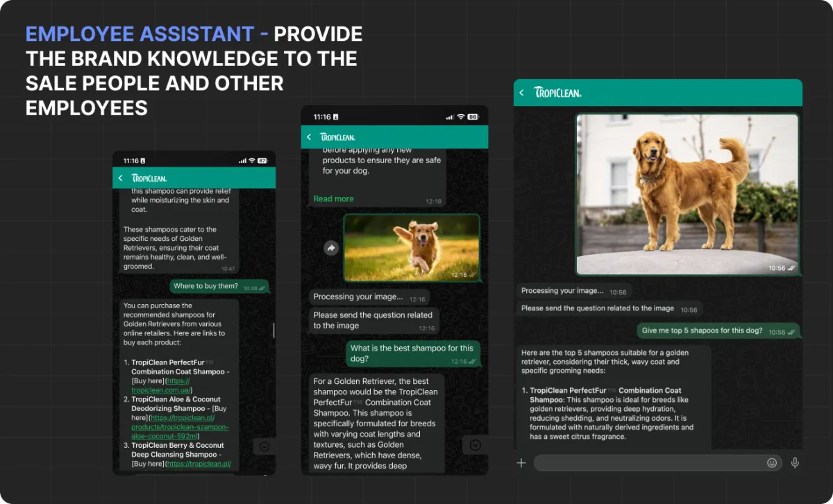Tap scroll-to-bottom chevron in left phone chat
The height and width of the screenshot is (504, 833).
(x=264, y=446)
